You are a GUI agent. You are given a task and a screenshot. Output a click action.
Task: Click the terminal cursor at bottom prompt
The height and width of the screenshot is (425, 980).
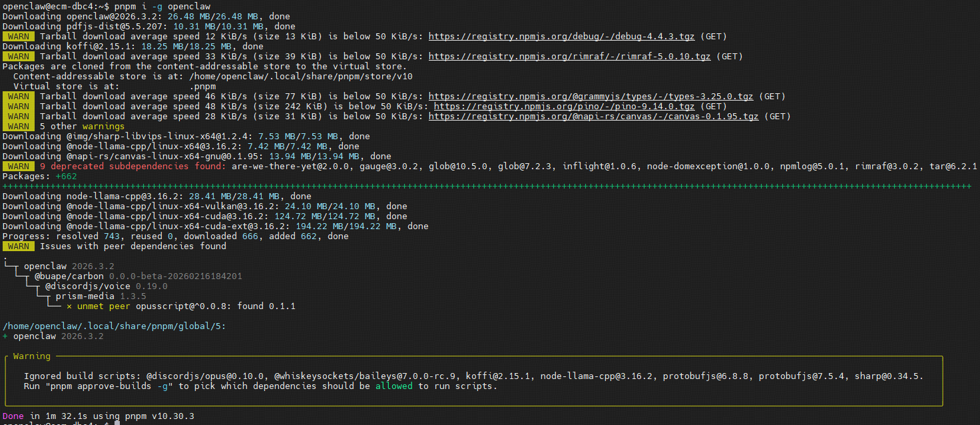point(117,423)
